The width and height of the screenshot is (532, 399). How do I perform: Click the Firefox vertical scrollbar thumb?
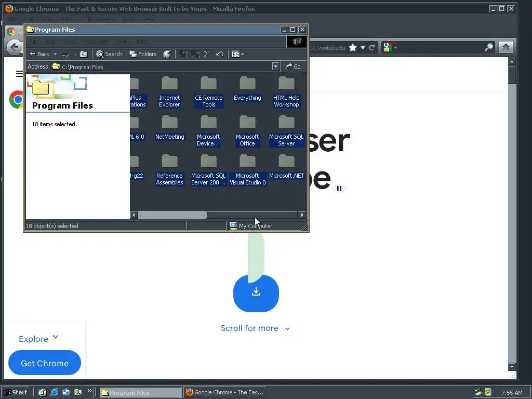click(x=512, y=75)
